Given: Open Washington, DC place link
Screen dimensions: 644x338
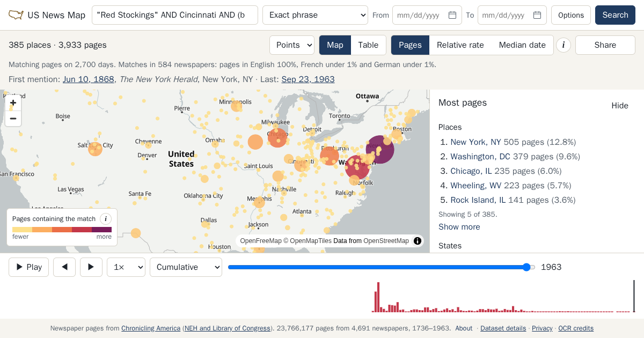Looking at the screenshot, I should (480, 157).
